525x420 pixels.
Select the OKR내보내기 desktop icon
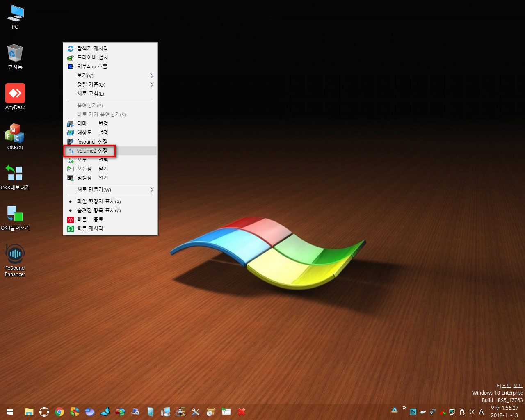click(x=15, y=177)
